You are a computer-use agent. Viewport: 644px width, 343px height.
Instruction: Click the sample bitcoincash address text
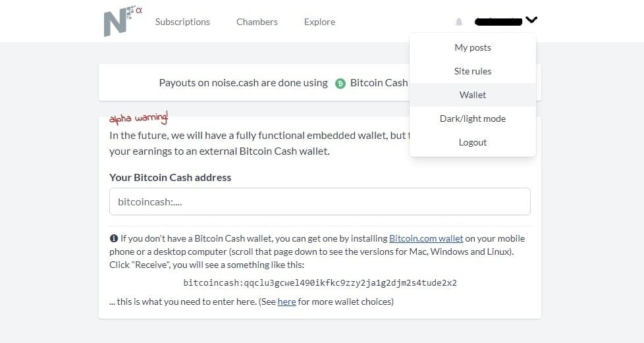coord(320,282)
